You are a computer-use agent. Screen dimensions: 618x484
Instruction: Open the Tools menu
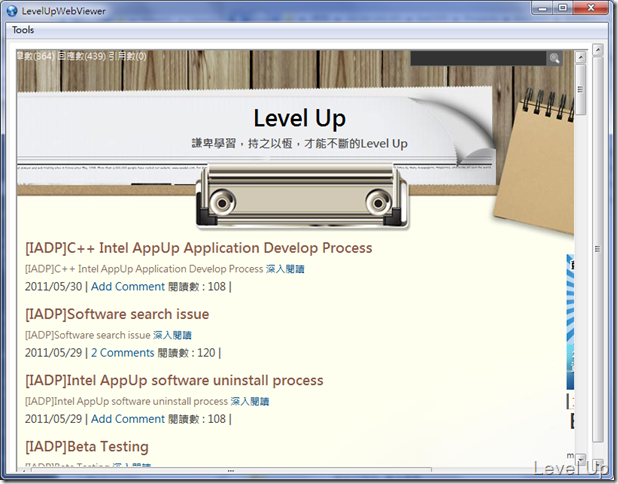23,30
